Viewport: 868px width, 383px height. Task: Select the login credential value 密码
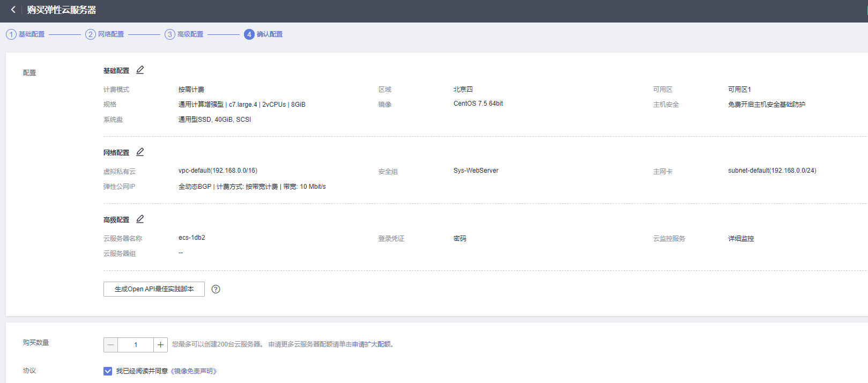pyautogui.click(x=460, y=239)
